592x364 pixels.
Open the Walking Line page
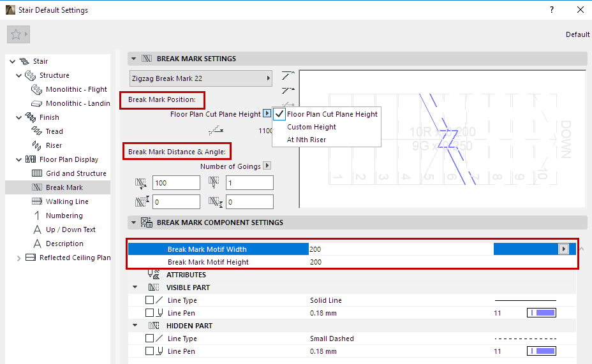tap(67, 201)
